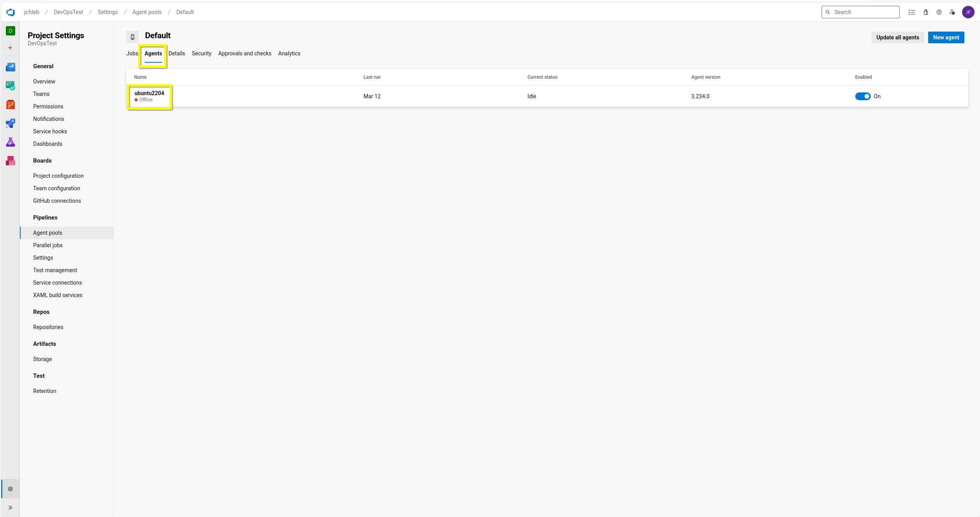Open the Approvals and checks tab
The width and height of the screenshot is (980, 517).
point(245,53)
